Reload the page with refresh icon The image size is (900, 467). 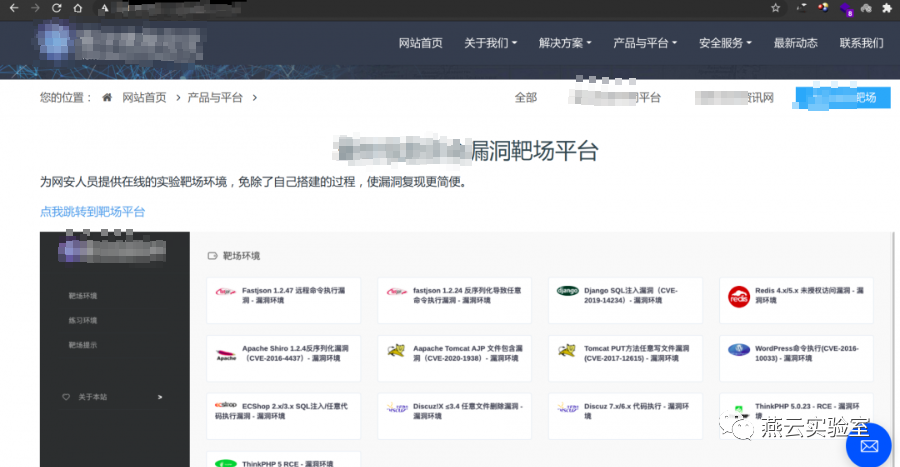[x=56, y=8]
